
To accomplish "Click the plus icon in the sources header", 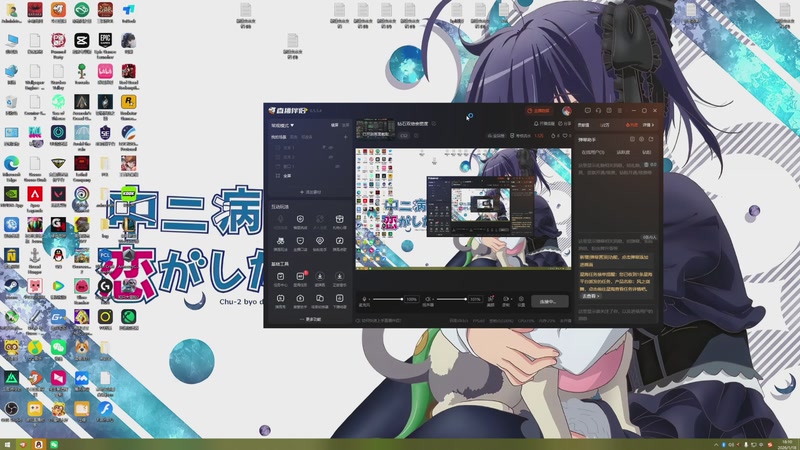I will (345, 137).
